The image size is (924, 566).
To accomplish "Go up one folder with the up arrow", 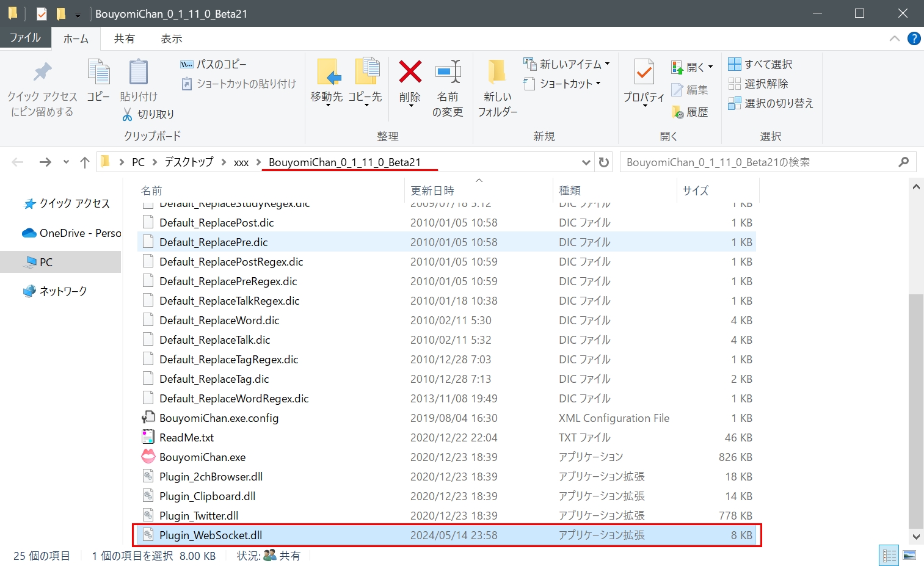I will pos(85,162).
